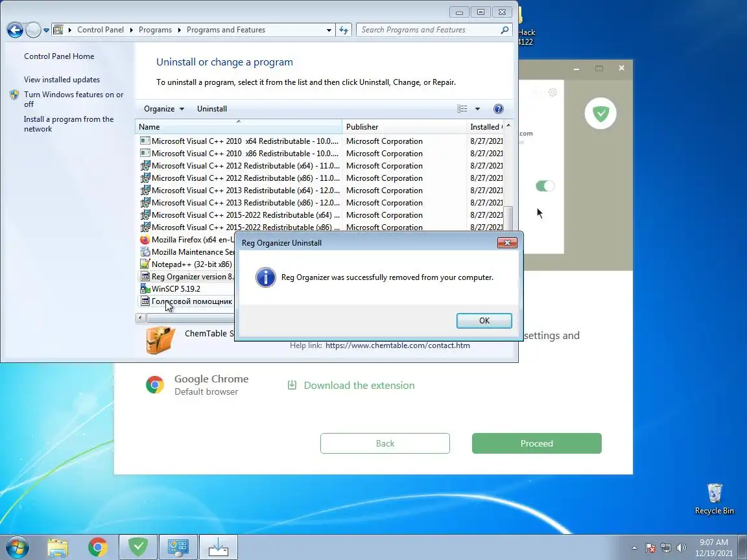
Task: Toggle the green switch in the AdGuard window
Action: click(x=545, y=186)
